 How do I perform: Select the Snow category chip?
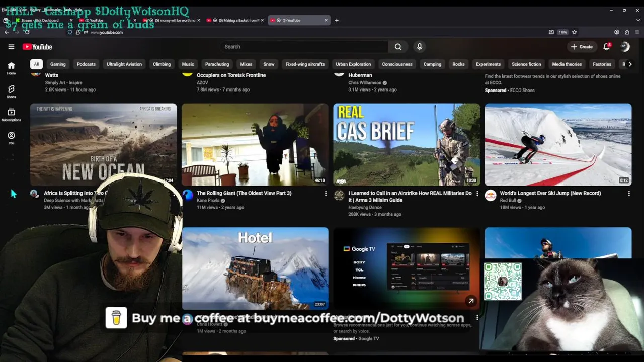269,64
